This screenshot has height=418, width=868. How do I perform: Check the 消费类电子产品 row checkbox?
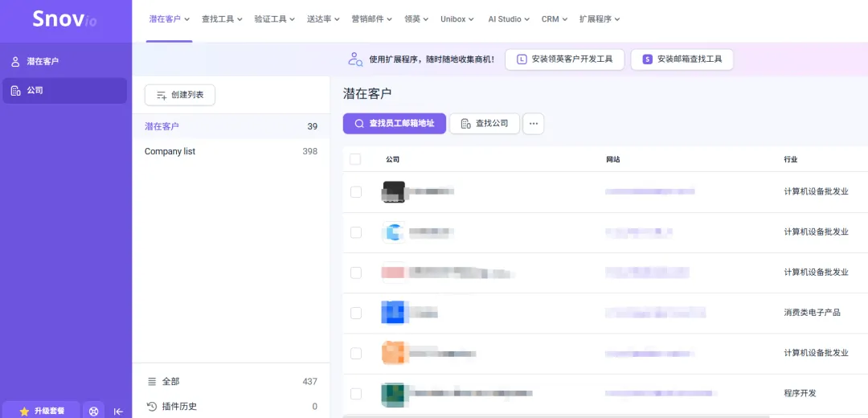tap(356, 313)
